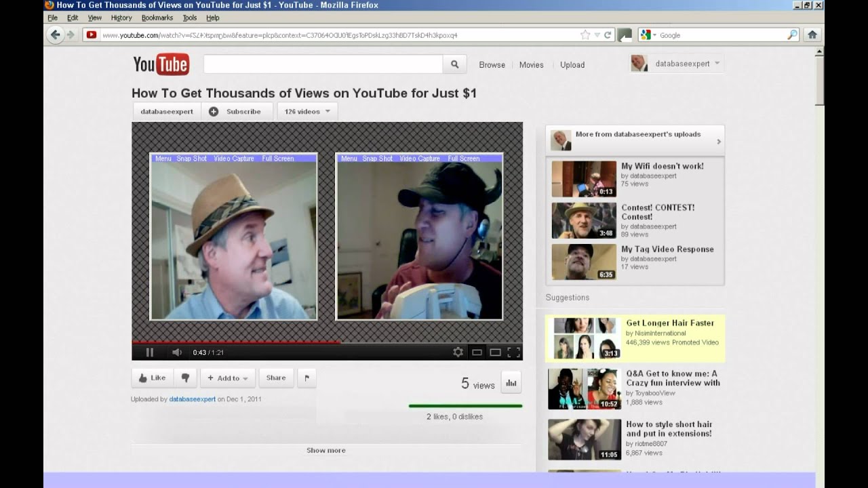
Task: Click Full Screen in right webcam
Action: [x=464, y=159]
